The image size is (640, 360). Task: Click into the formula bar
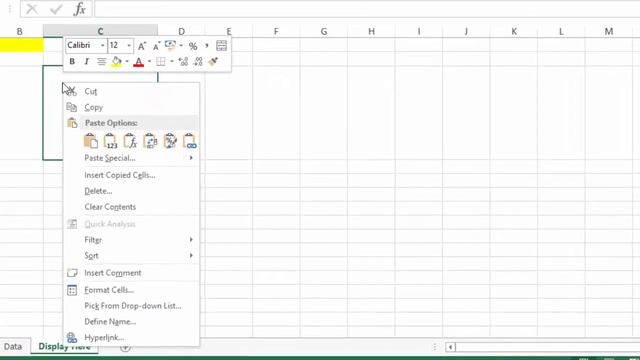367,9
